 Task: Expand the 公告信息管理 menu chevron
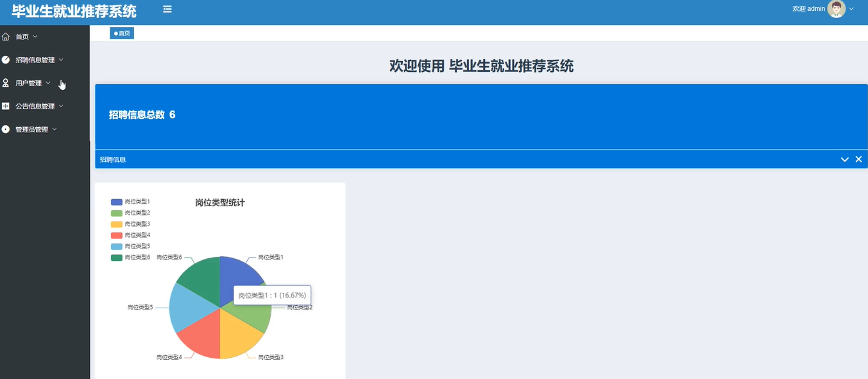pyautogui.click(x=61, y=106)
